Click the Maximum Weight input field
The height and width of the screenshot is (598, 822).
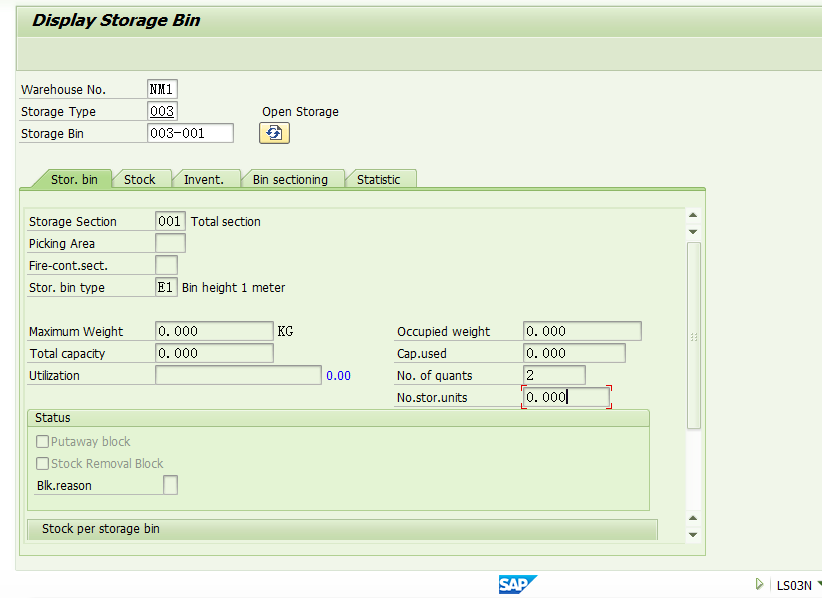[x=213, y=330]
